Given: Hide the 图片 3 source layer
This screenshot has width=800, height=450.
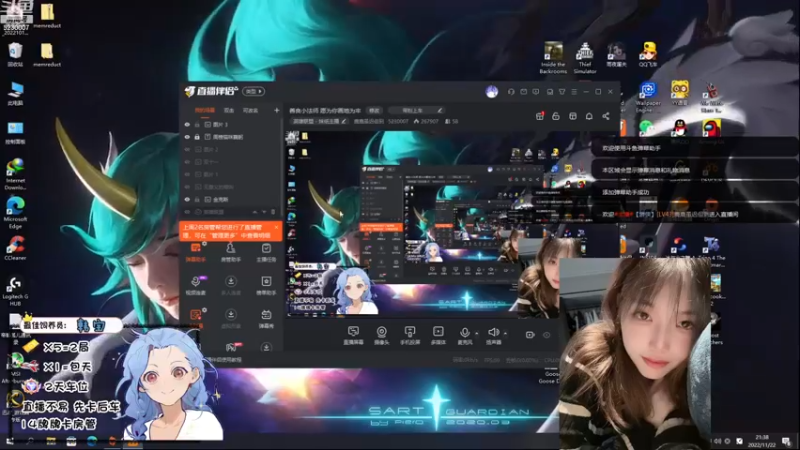Looking at the screenshot, I should [187, 124].
